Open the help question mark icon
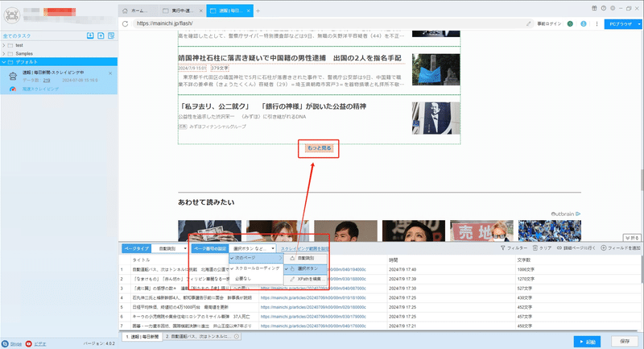Viewport: 644px width, 349px height. 603,8
